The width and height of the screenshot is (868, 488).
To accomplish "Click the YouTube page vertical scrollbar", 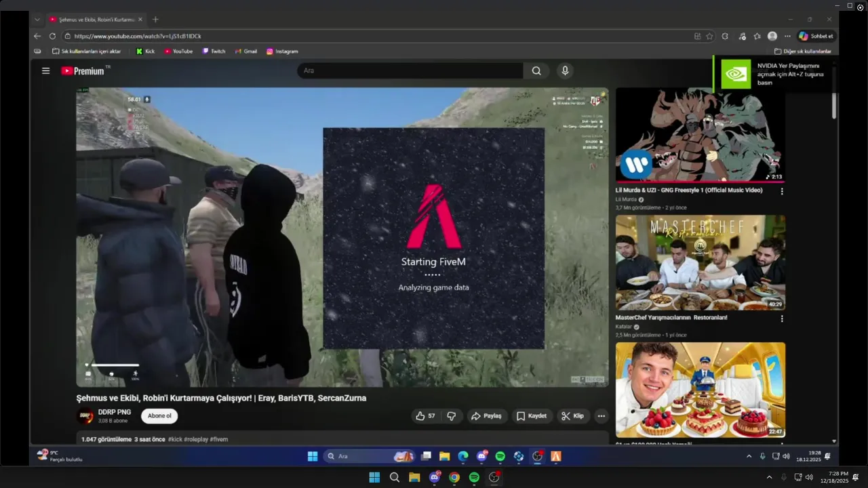I will click(x=834, y=104).
